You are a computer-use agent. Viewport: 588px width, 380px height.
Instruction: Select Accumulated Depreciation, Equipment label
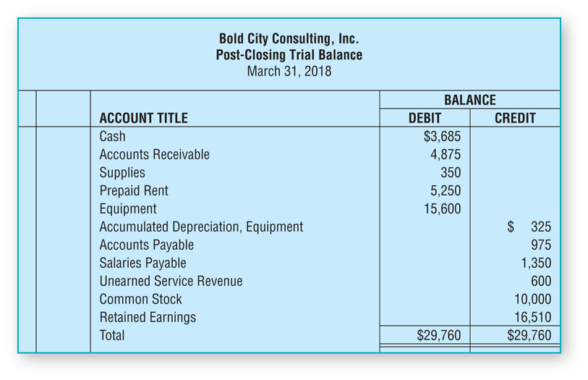pyautogui.click(x=201, y=227)
